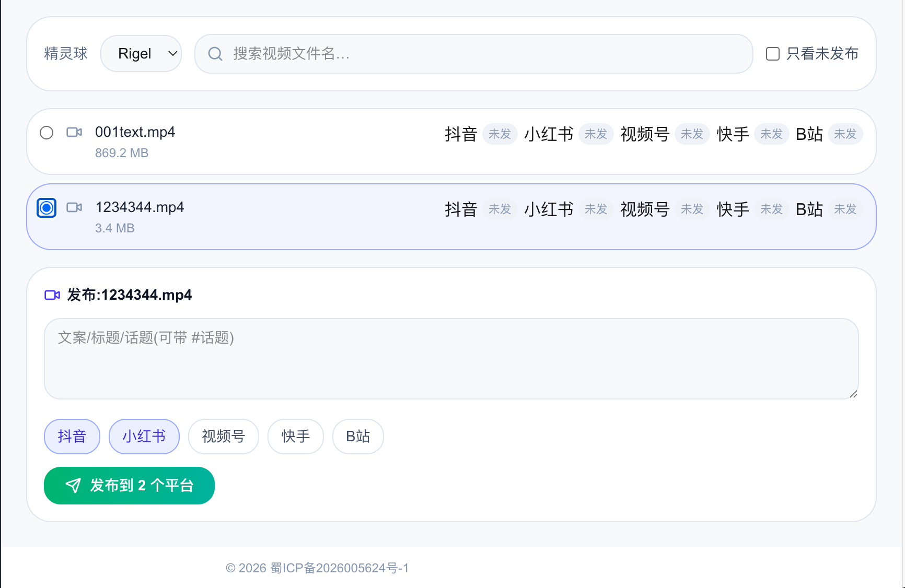The height and width of the screenshot is (588, 905).
Task: Open the Rigel 精灵球 dropdown
Action: 141,53
